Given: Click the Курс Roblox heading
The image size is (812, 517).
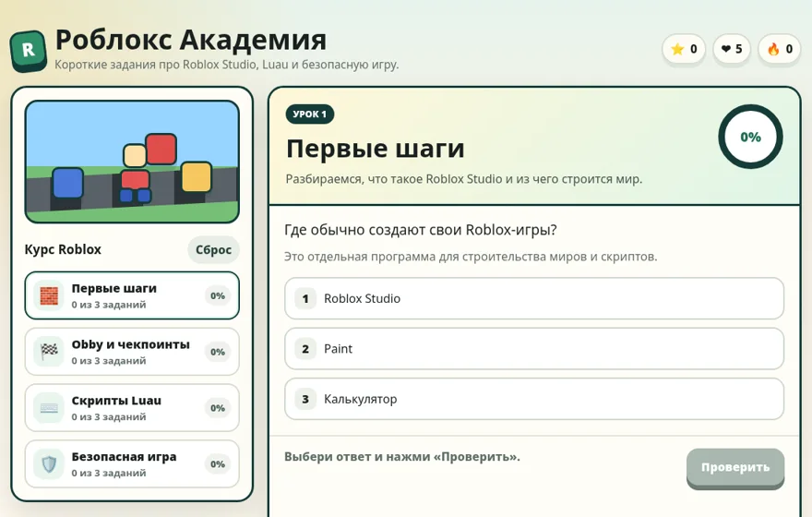Looking at the screenshot, I should (63, 249).
